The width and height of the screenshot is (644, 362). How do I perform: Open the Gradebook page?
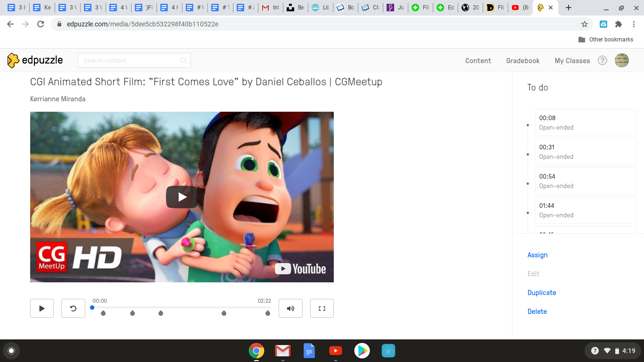[523, 61]
